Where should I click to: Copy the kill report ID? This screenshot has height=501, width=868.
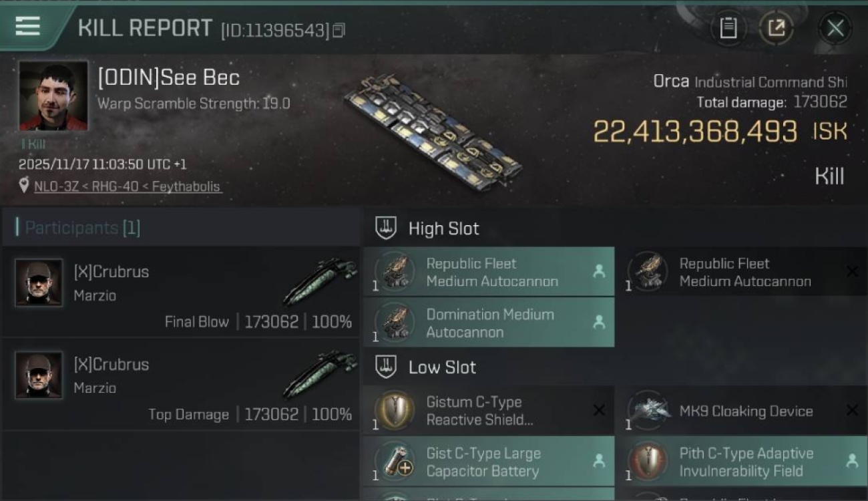pos(339,30)
